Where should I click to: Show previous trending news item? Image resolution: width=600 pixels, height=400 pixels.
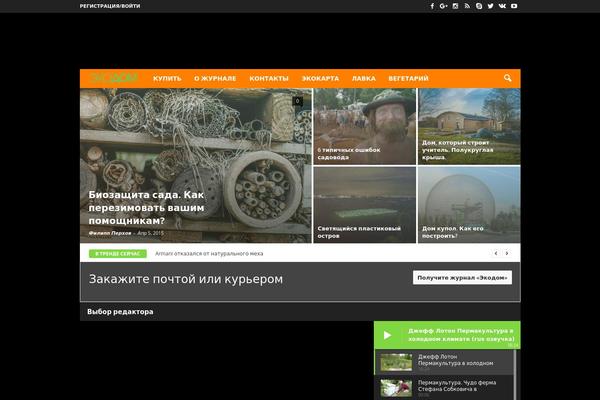pyautogui.click(x=496, y=254)
